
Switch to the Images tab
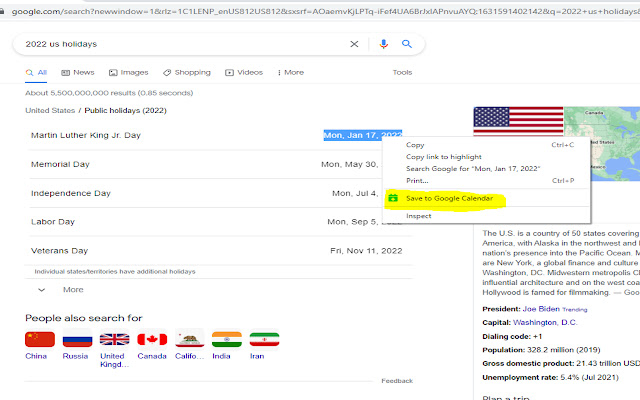[129, 72]
